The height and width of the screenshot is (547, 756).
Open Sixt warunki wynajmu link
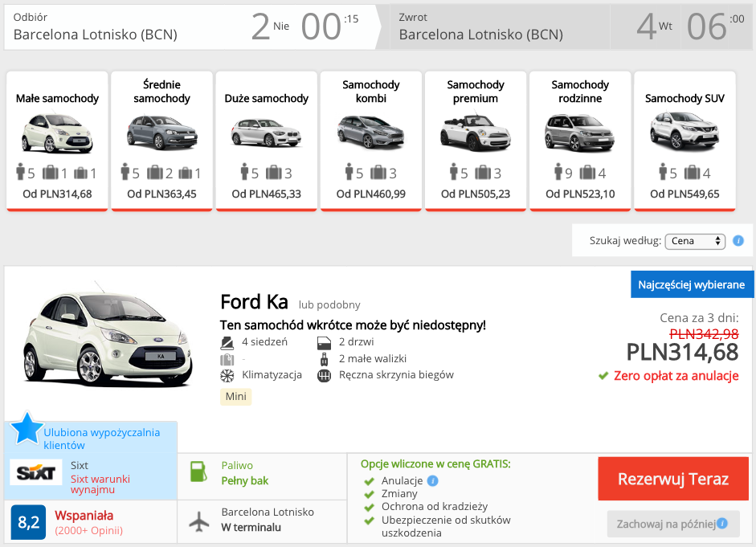[100, 484]
